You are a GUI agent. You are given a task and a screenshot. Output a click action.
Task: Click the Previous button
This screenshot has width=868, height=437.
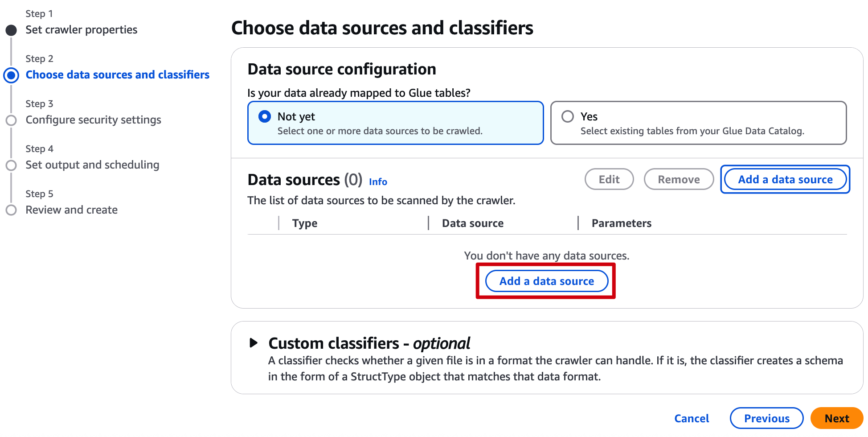[x=766, y=418]
